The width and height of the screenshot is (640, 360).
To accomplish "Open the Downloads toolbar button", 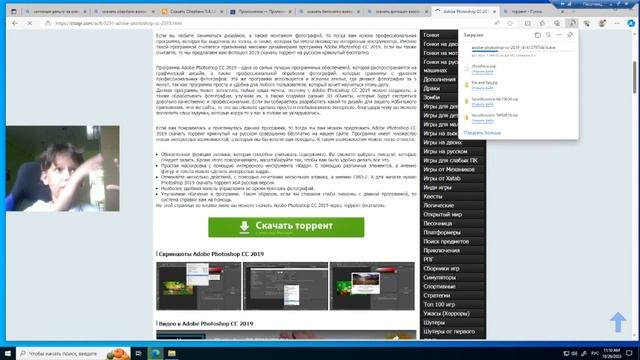I will 572,23.
